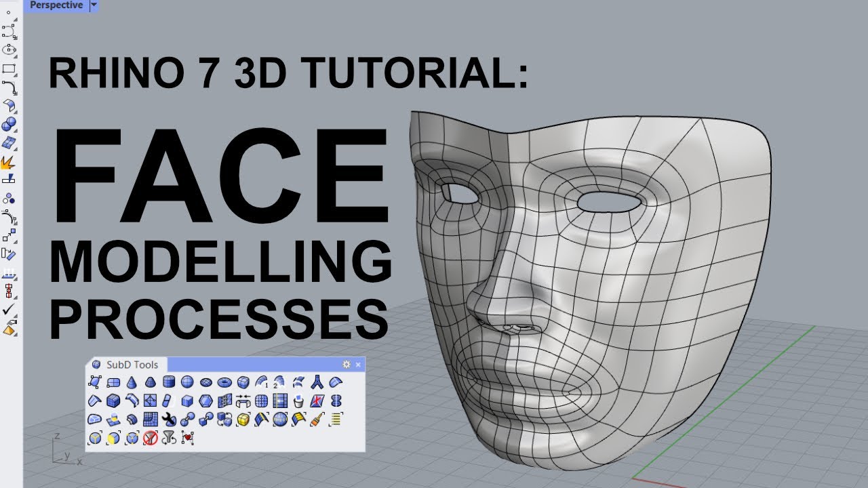Select the single Point tool in sidebar
Screen dimensions: 868x488
(9, 13)
